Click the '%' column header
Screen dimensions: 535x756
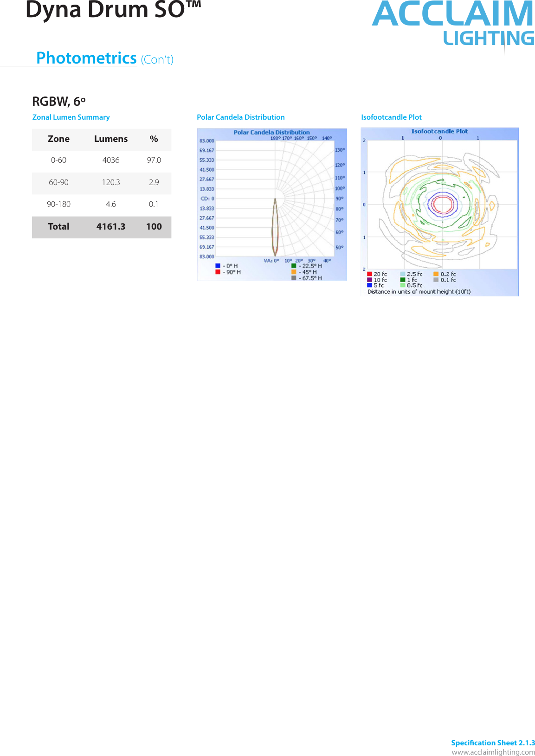[154, 139]
